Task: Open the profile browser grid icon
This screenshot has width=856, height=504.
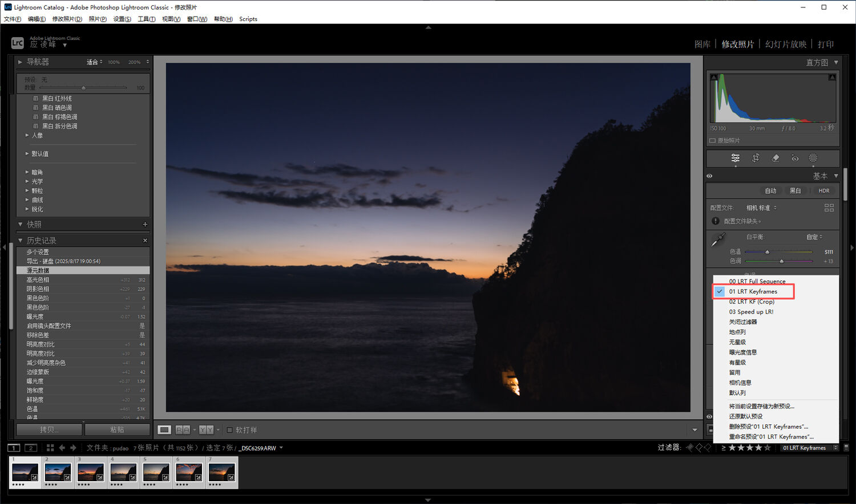Action: coord(829,208)
